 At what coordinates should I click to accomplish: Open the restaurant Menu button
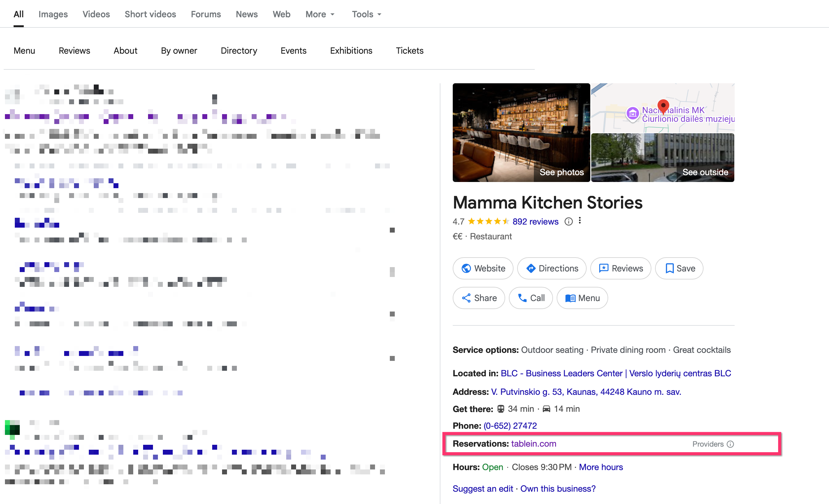(582, 298)
